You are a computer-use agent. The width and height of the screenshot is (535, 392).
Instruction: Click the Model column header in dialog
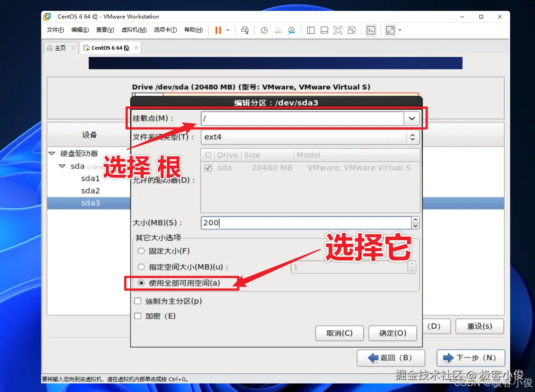click(x=357, y=155)
